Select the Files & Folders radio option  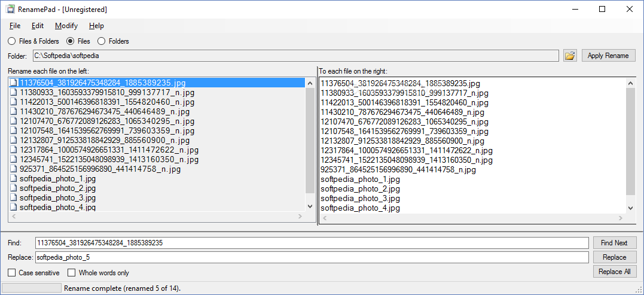(x=33, y=41)
